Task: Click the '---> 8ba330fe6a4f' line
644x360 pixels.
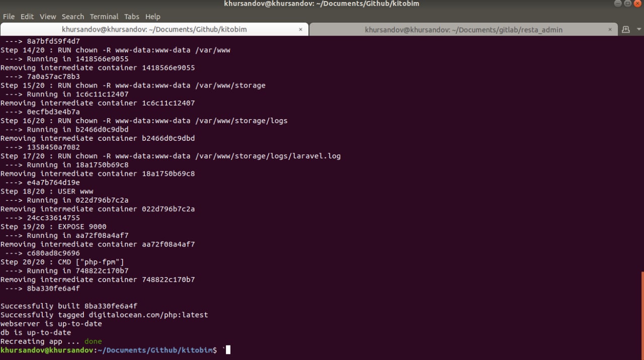Action: [x=42, y=289]
